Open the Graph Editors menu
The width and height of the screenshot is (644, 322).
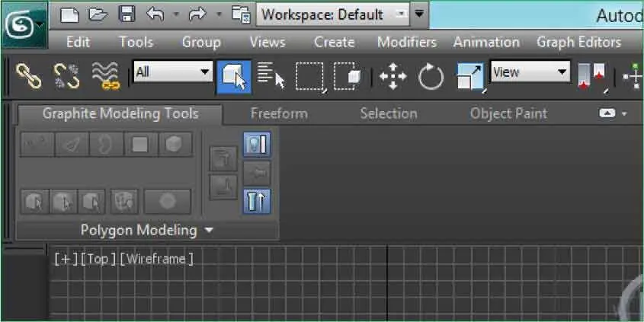pos(578,43)
